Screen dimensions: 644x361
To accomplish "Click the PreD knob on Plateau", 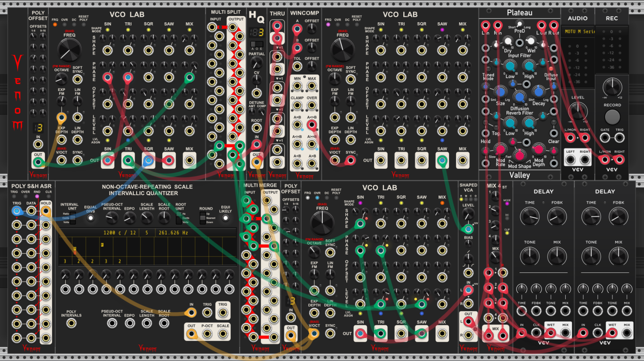I will pyautogui.click(x=519, y=24).
